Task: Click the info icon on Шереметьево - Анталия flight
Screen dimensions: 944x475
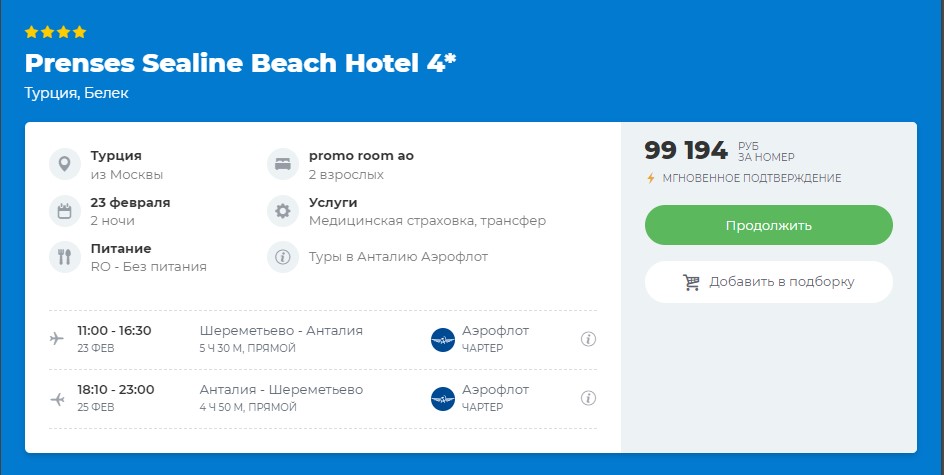Action: coord(588,339)
